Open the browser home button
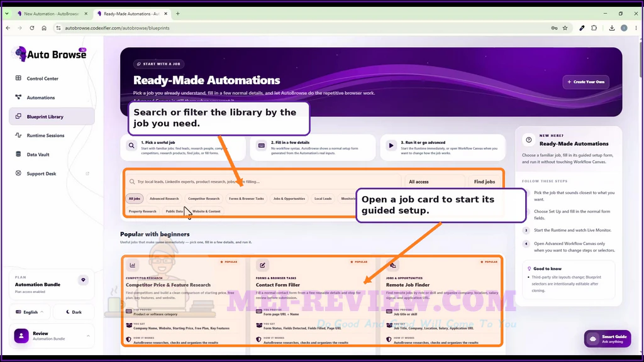The height and width of the screenshot is (362, 644). pos(44,28)
